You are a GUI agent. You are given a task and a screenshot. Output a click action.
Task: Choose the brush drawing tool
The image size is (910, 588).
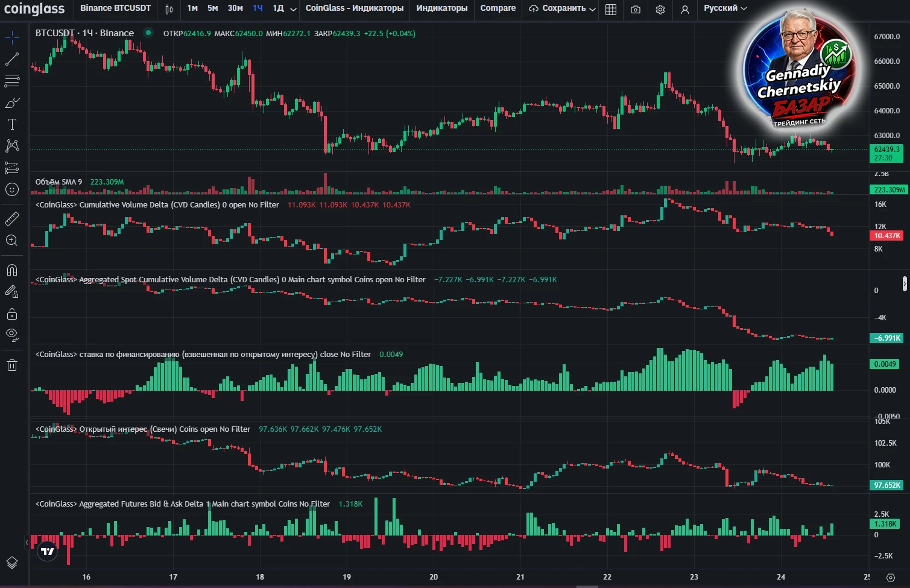point(12,103)
